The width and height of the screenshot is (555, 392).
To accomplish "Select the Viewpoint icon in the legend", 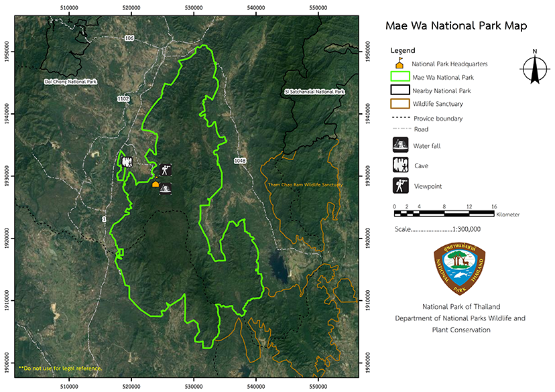I will (x=399, y=186).
